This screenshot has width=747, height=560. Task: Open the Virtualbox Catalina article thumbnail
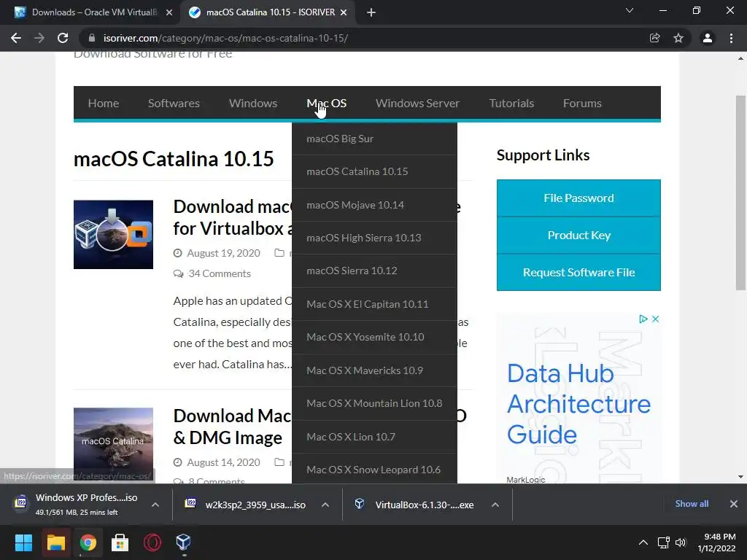tap(113, 234)
